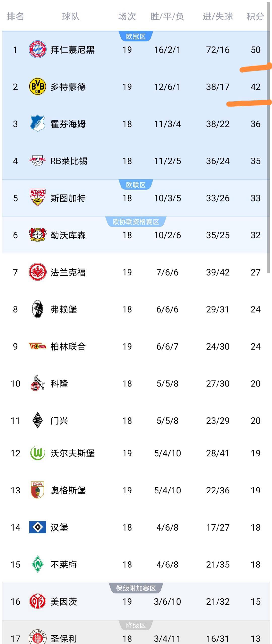Tap the RB Leipzig bull logo

pyautogui.click(x=38, y=161)
